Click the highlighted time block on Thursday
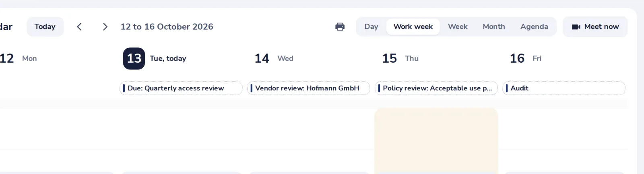This screenshot has height=174, width=644. [436, 141]
